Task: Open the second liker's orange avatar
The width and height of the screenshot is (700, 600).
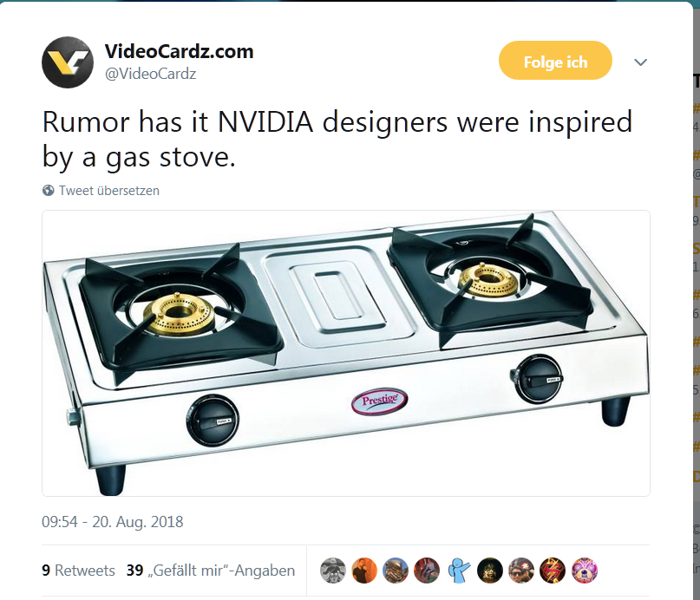Action: pos(364,571)
